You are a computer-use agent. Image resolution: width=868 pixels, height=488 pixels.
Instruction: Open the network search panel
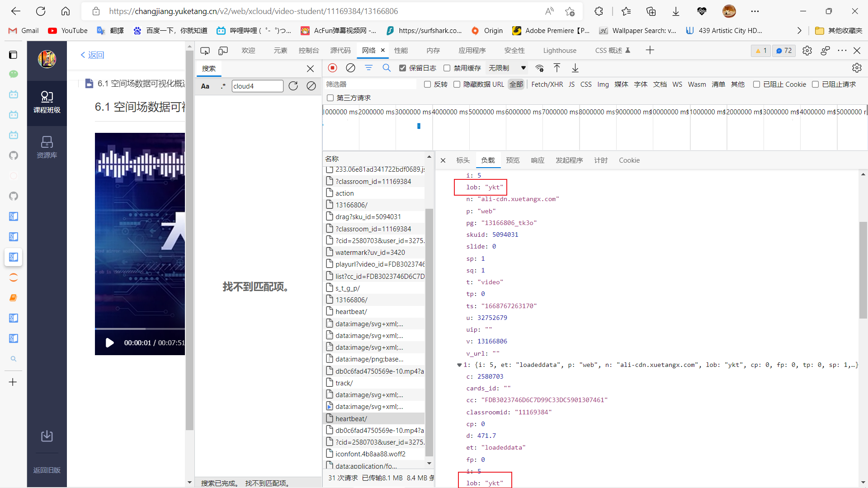(x=387, y=68)
